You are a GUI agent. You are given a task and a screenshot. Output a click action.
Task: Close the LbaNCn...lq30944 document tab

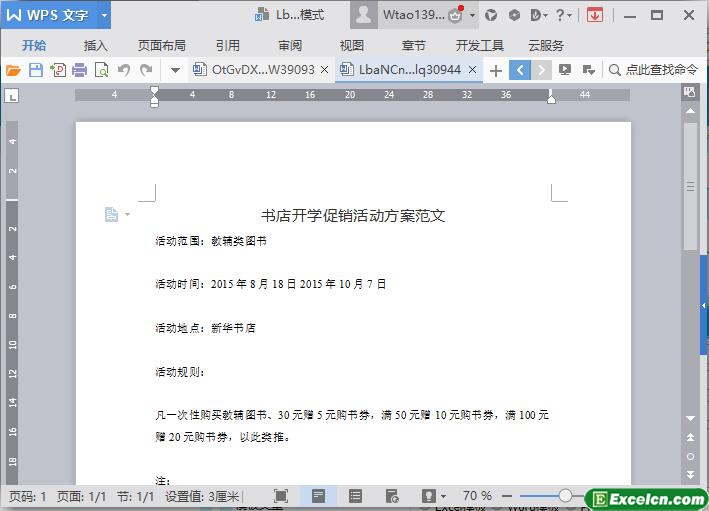click(x=472, y=70)
